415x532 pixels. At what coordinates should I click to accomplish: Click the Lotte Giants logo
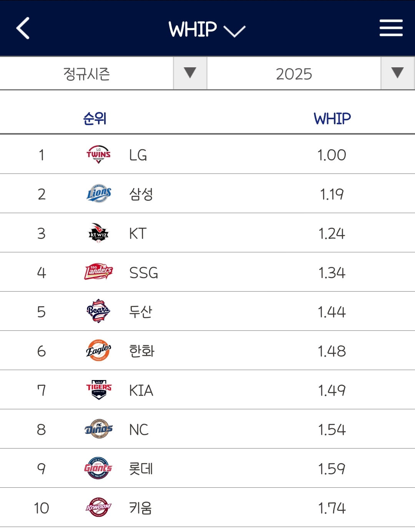(x=98, y=469)
